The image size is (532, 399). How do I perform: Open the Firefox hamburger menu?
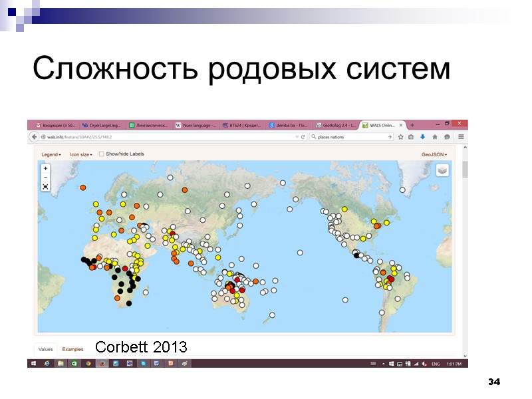pos(461,137)
